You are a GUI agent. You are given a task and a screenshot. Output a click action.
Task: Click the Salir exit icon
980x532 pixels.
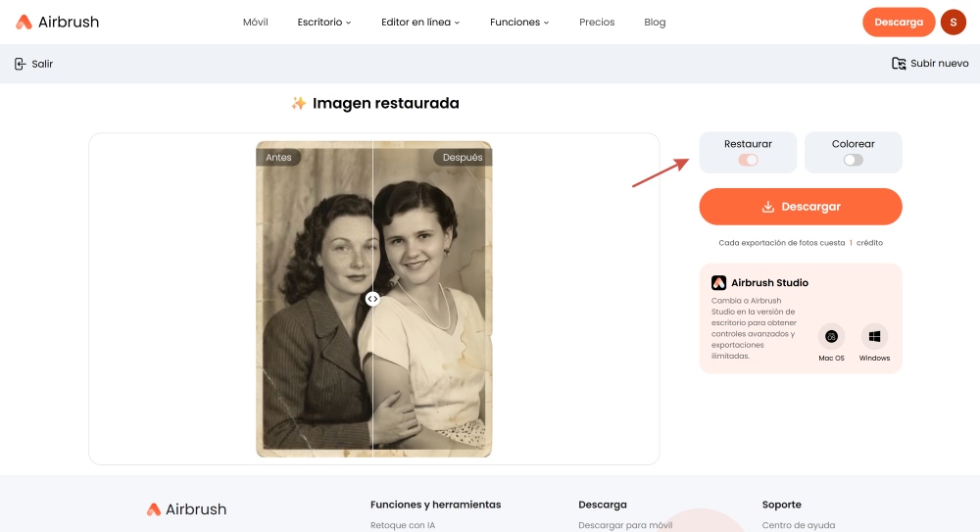(x=20, y=64)
